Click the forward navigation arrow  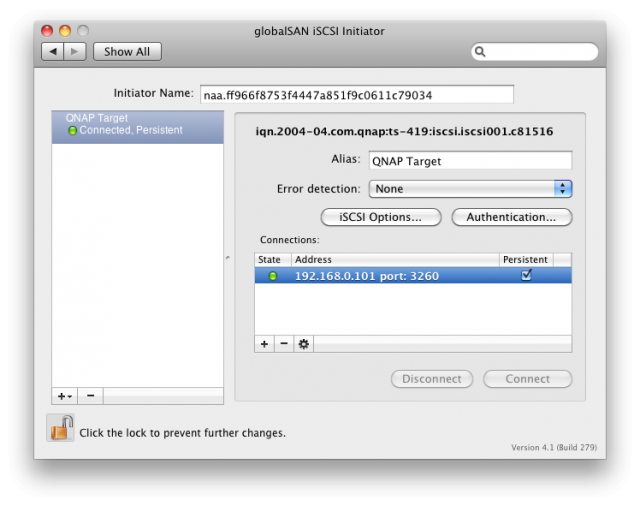pyautogui.click(x=75, y=52)
